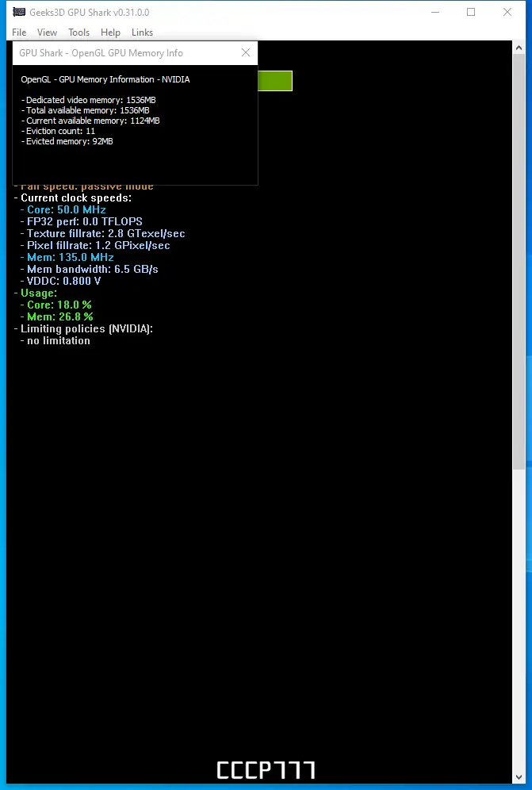Open the File menu

coord(19,33)
